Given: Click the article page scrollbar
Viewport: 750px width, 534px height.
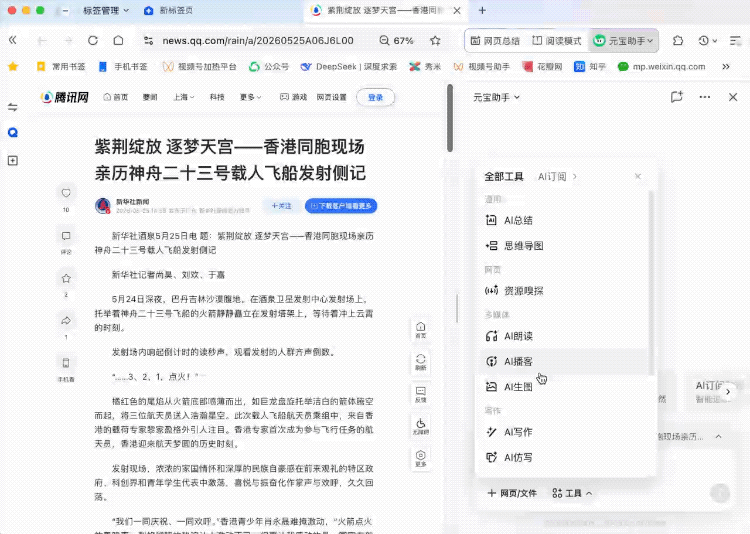Looking at the screenshot, I should point(450,118).
